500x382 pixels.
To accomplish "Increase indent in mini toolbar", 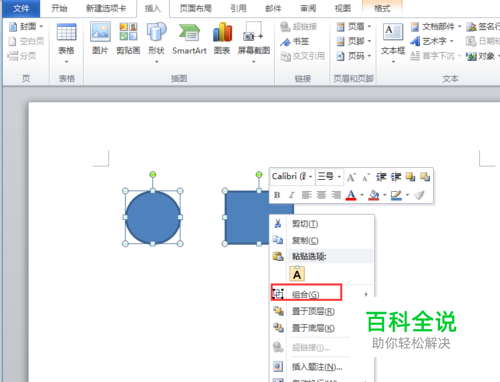I will click(x=396, y=177).
